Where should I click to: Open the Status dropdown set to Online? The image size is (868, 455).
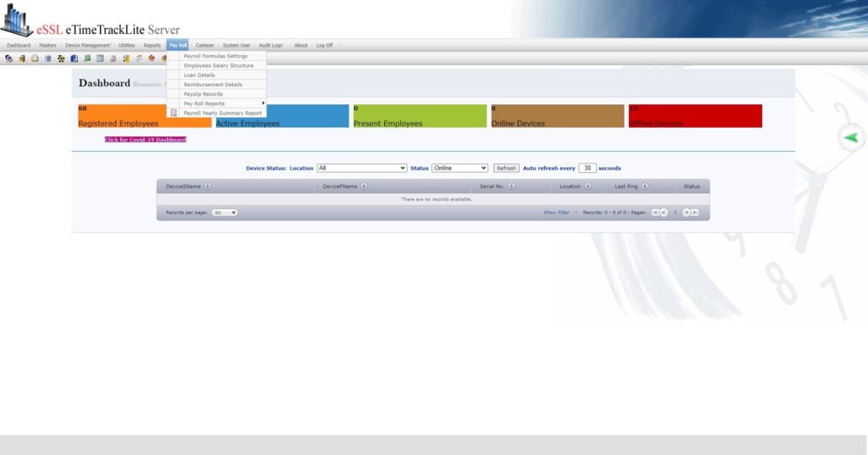[459, 169]
